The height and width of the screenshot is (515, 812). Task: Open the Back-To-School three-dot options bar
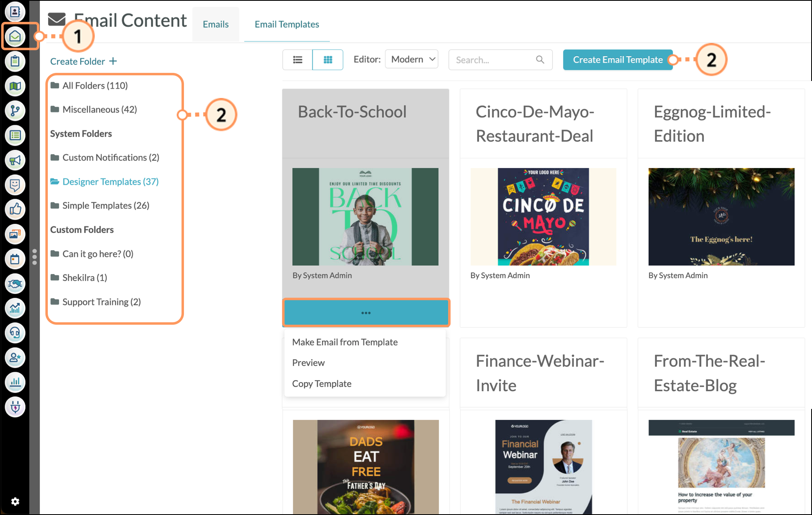coord(366,313)
